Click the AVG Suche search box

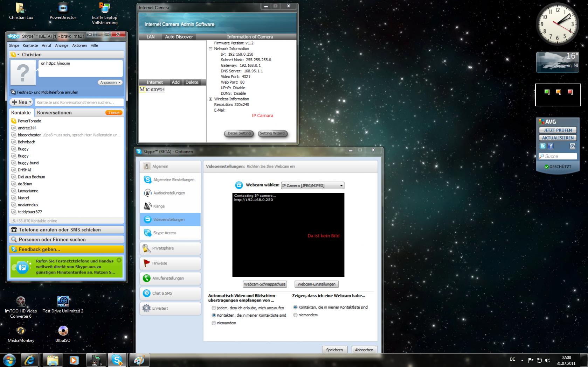pos(558,156)
